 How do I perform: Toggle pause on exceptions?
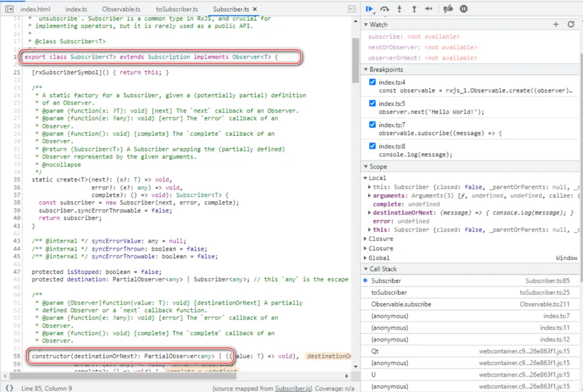coord(464,9)
